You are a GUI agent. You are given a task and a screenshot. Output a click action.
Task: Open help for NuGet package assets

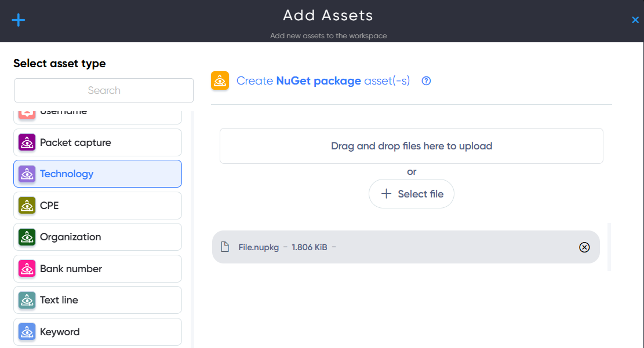coord(426,81)
